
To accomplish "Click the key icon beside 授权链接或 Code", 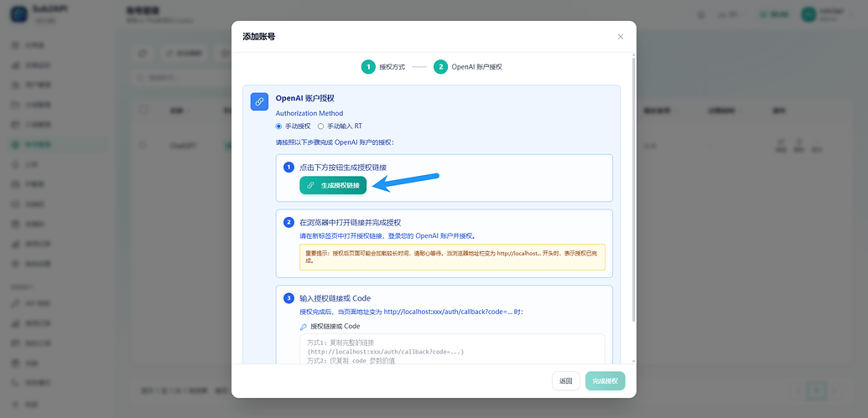I will [303, 327].
